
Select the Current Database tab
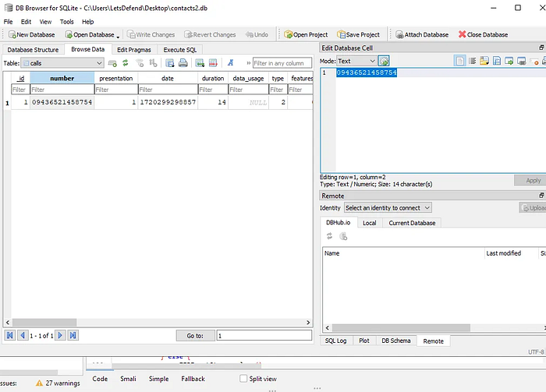point(412,223)
